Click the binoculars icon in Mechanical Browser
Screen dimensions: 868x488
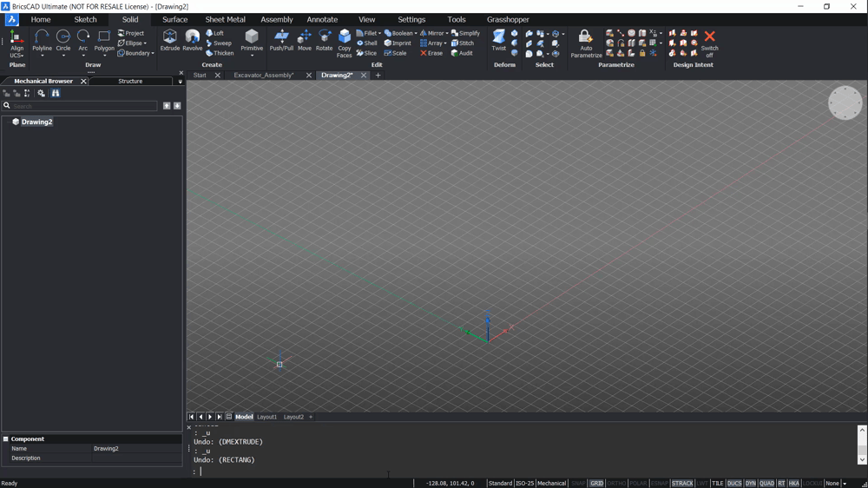(56, 93)
